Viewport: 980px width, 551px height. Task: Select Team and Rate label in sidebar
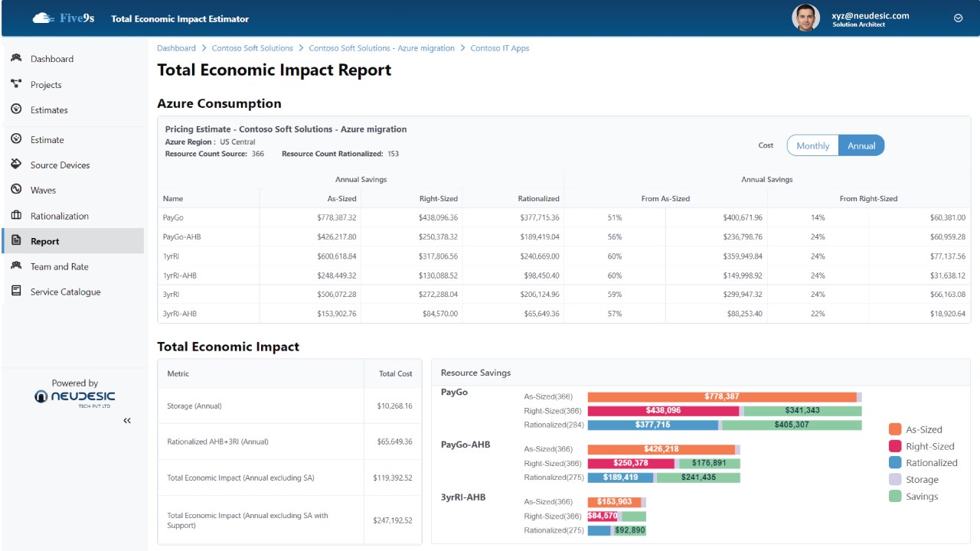pos(60,267)
